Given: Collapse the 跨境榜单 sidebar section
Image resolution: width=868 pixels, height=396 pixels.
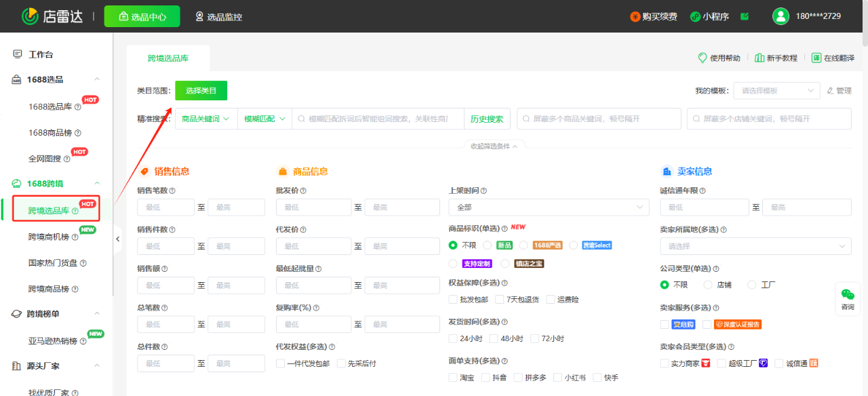Looking at the screenshot, I should (x=97, y=314).
